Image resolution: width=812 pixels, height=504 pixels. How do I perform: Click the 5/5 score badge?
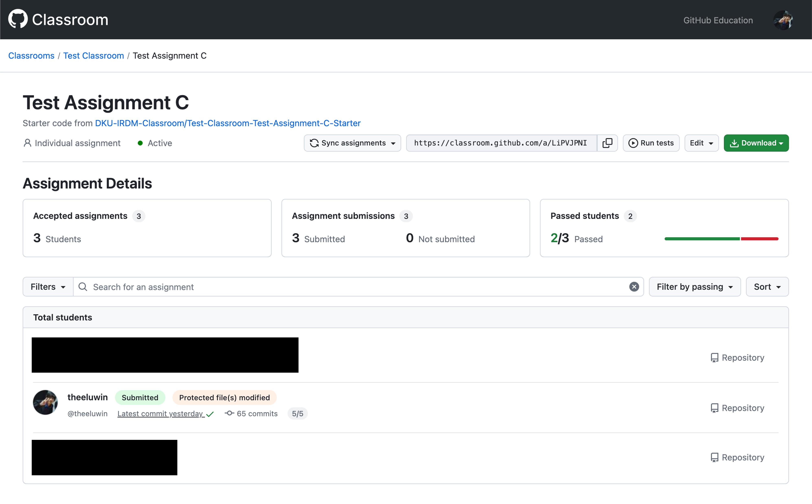point(297,413)
